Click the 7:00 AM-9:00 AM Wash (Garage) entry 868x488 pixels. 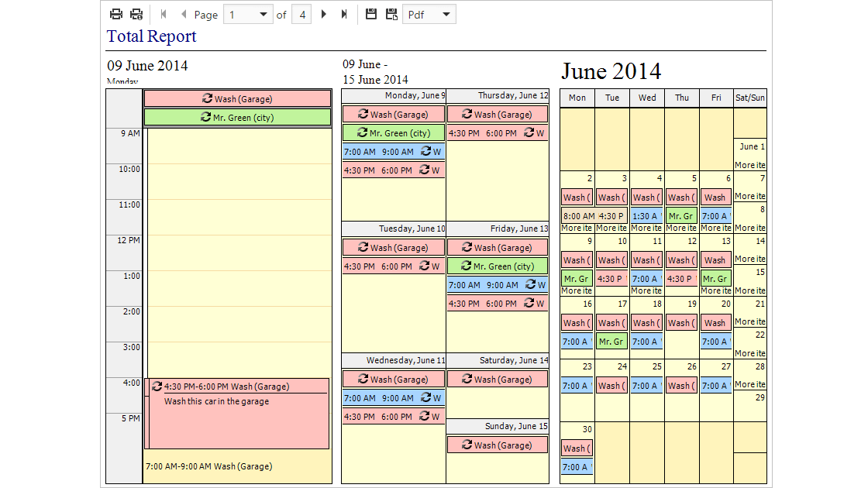coord(209,466)
